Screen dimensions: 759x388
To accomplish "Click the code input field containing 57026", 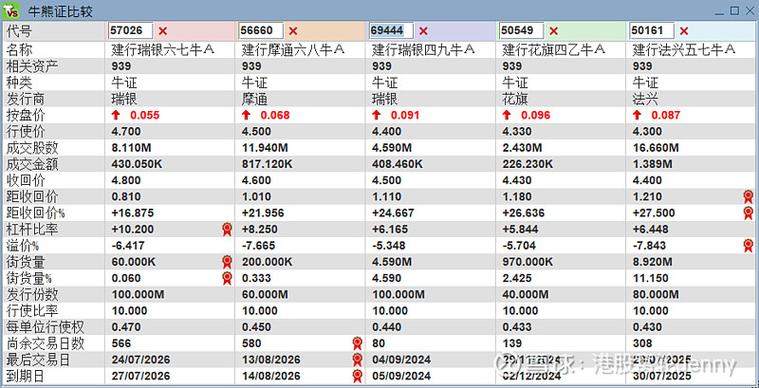I will click(131, 31).
